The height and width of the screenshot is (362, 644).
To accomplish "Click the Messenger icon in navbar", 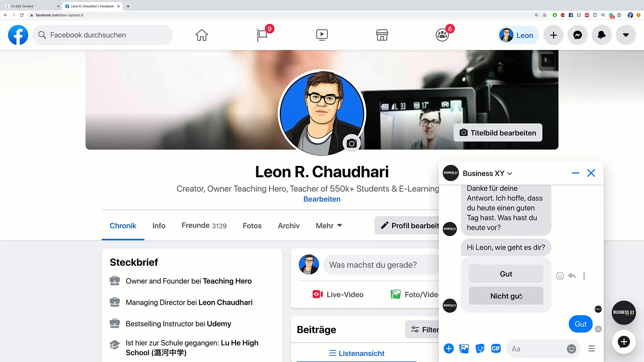I will click(x=578, y=35).
